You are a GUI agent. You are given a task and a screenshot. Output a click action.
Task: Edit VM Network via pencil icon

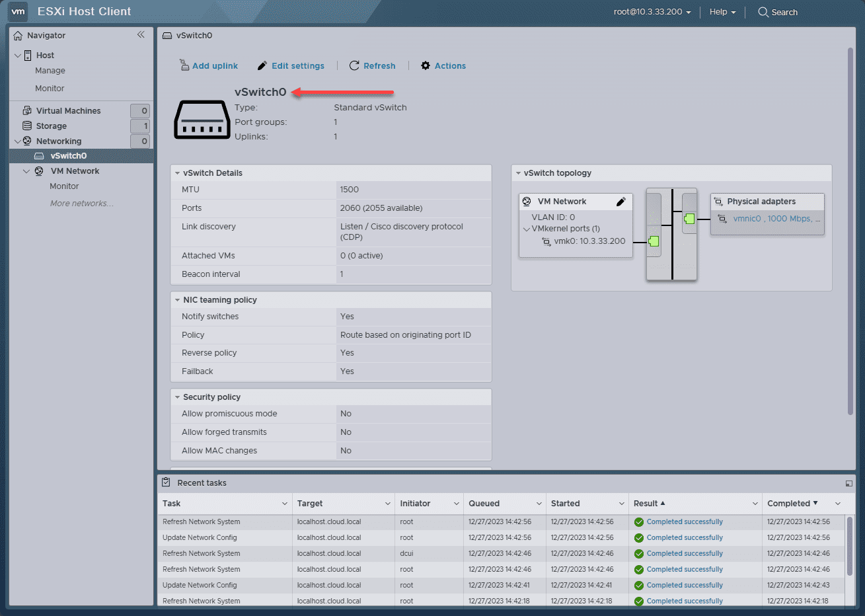click(621, 202)
